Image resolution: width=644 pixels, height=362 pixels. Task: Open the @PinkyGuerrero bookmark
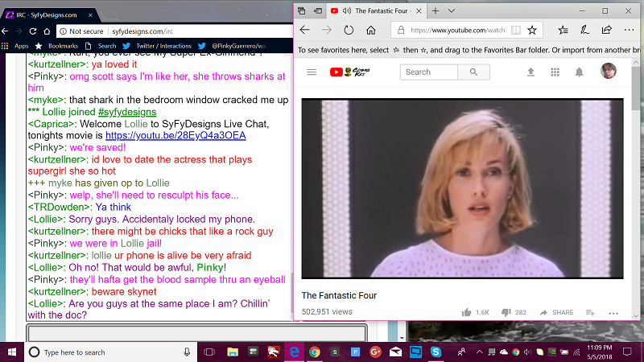[232, 46]
